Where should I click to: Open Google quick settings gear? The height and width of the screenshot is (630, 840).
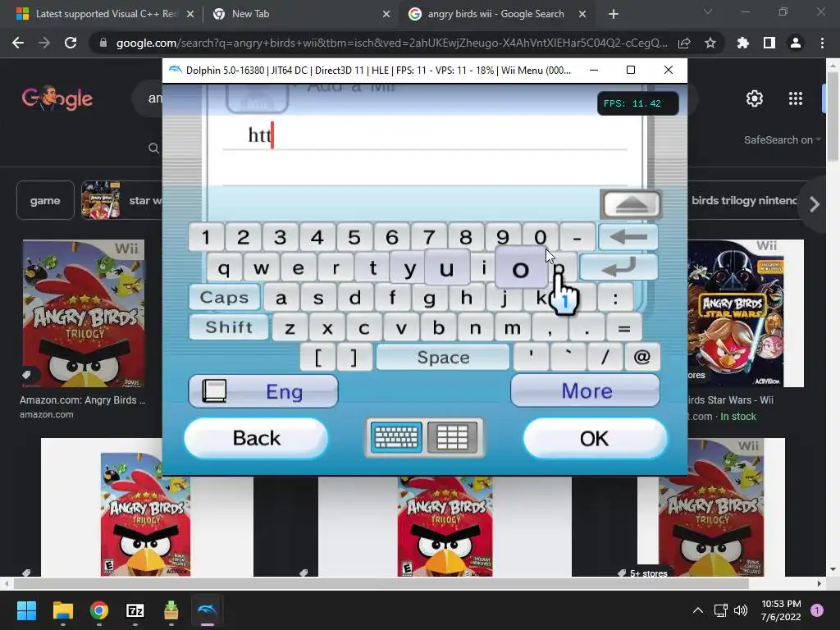[755, 98]
